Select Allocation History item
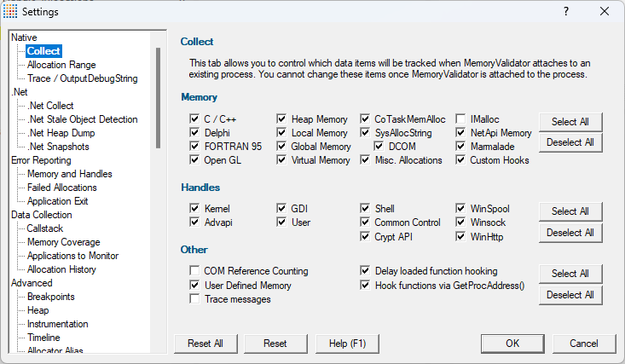 [x=61, y=269]
